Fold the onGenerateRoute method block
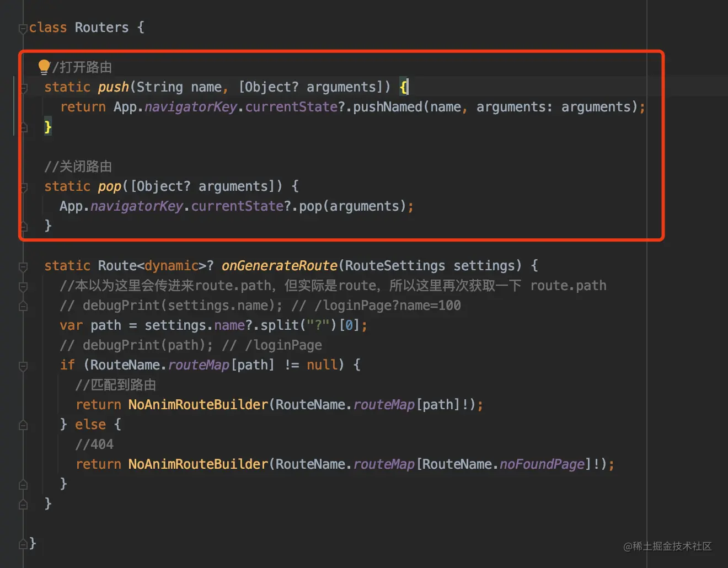728x568 pixels. tap(23, 266)
